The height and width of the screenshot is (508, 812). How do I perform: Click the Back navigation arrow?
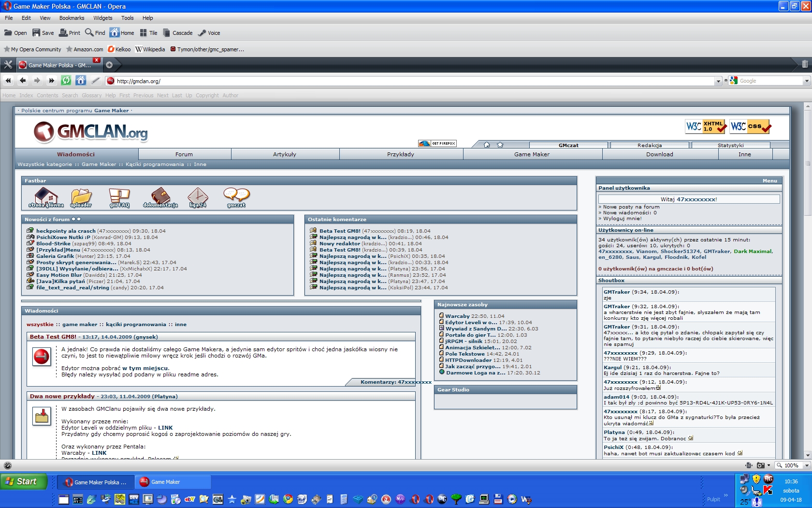click(x=23, y=81)
